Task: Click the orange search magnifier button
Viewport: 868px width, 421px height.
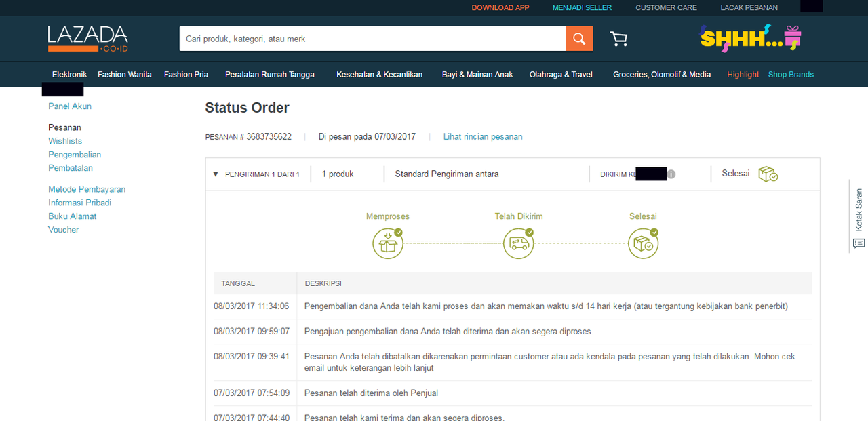Action: pos(579,39)
